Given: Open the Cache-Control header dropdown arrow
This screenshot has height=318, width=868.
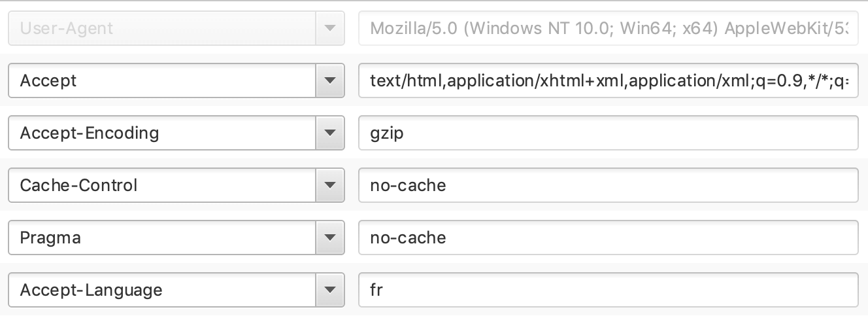Looking at the screenshot, I should click(329, 185).
